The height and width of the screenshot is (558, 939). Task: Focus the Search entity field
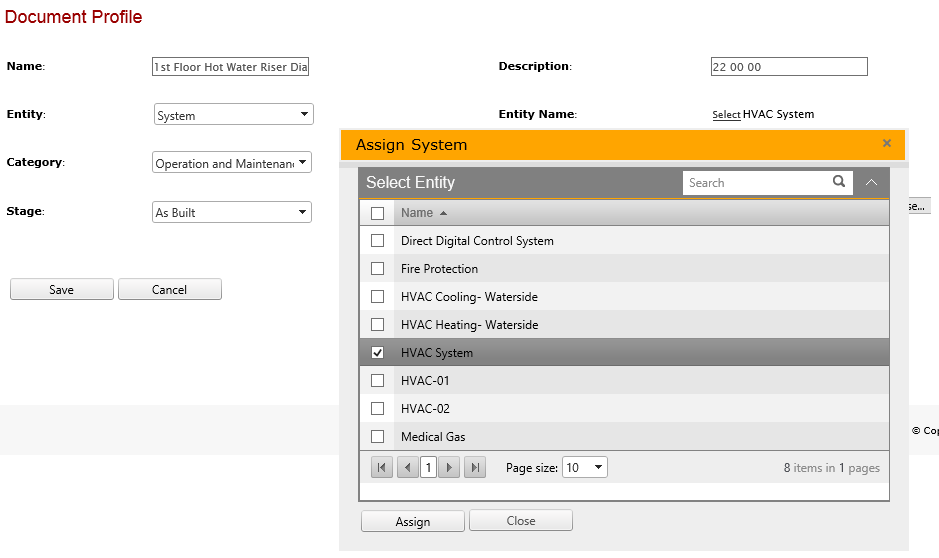(x=756, y=183)
